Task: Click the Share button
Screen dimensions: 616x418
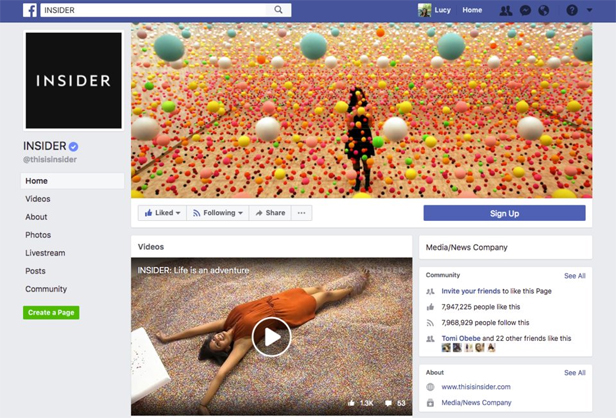Action: [x=270, y=213]
